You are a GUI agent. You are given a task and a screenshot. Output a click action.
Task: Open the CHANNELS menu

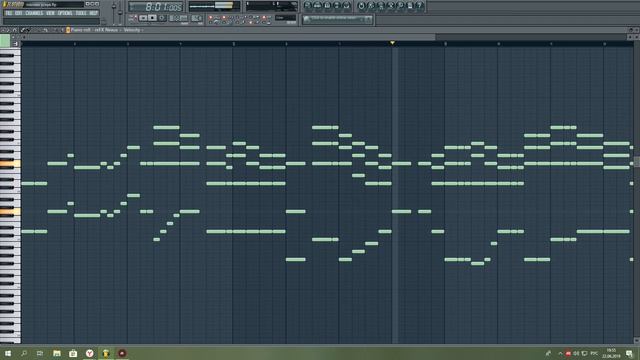pos(34,13)
